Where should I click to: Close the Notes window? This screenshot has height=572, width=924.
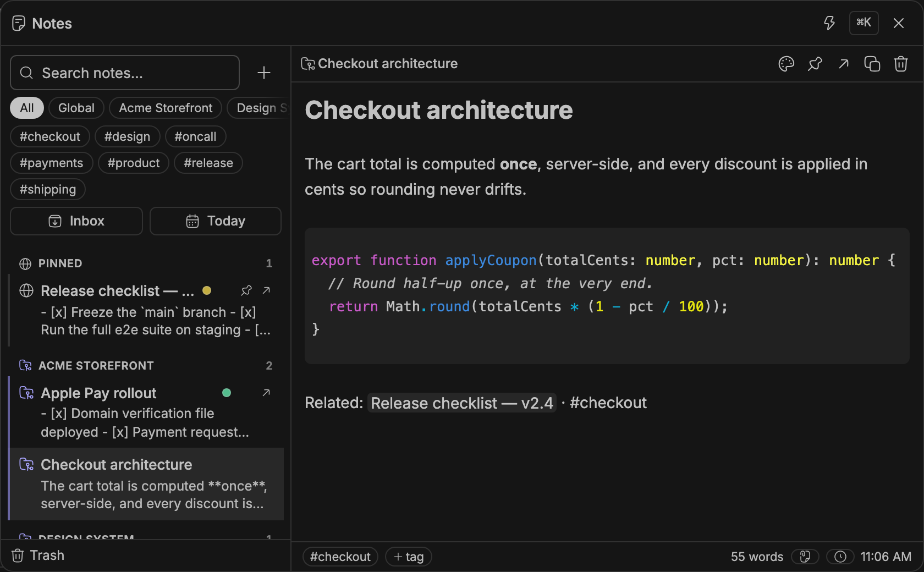point(898,23)
